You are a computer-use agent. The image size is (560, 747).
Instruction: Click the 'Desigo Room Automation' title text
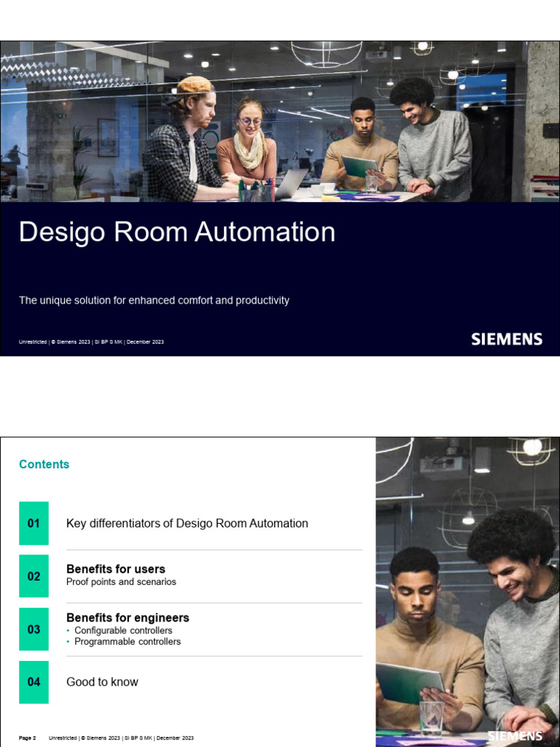click(176, 232)
